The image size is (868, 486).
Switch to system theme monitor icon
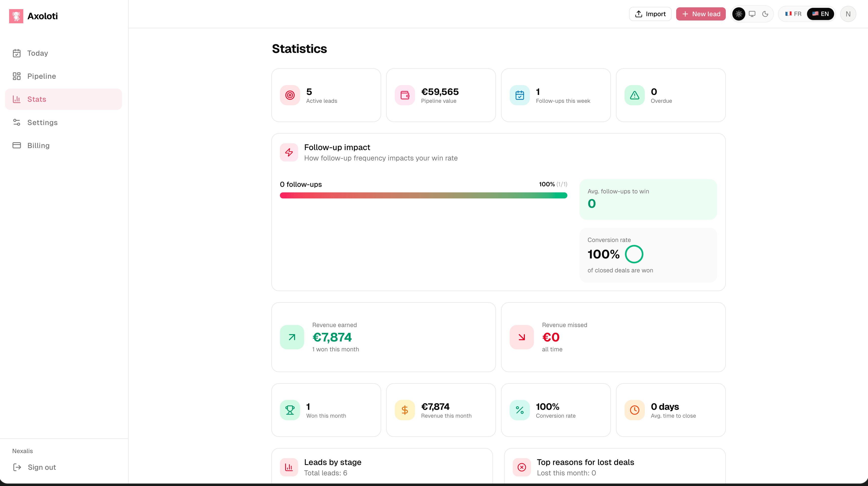[x=752, y=14]
